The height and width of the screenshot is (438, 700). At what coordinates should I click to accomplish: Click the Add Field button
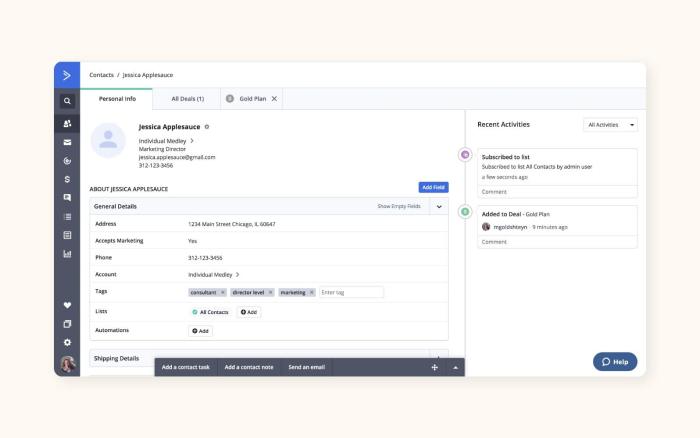click(433, 187)
